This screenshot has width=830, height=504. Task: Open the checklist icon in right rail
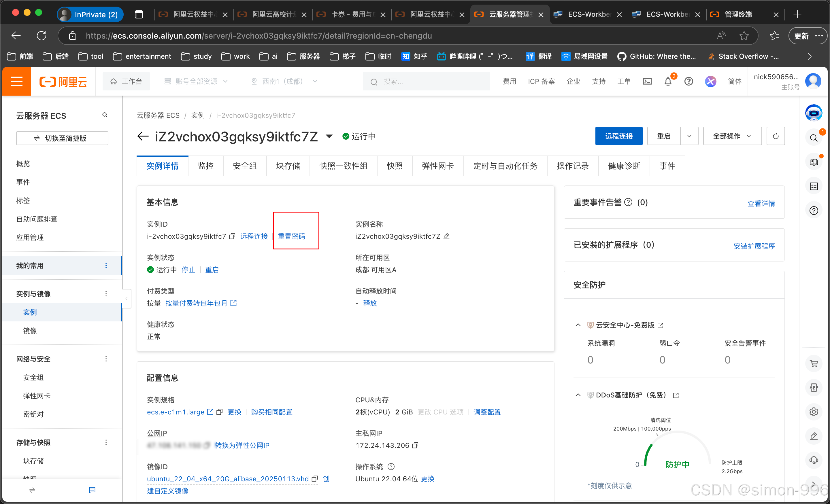(x=814, y=187)
